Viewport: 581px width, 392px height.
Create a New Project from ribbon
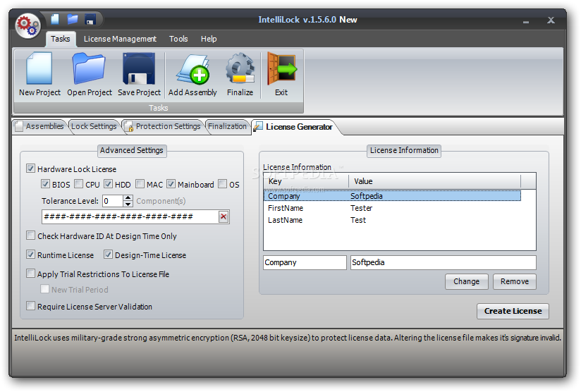[39, 75]
